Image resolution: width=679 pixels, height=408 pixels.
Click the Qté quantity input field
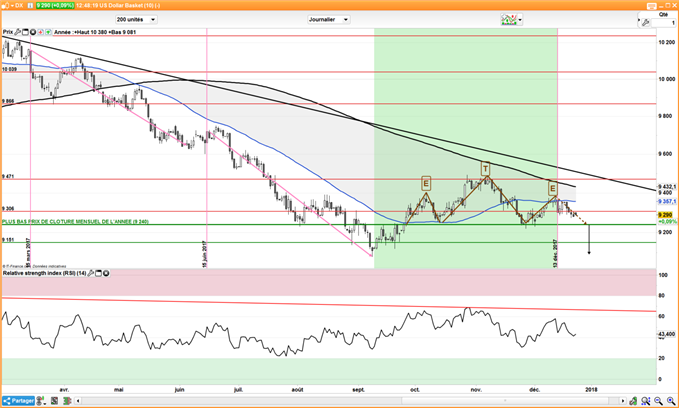click(664, 23)
